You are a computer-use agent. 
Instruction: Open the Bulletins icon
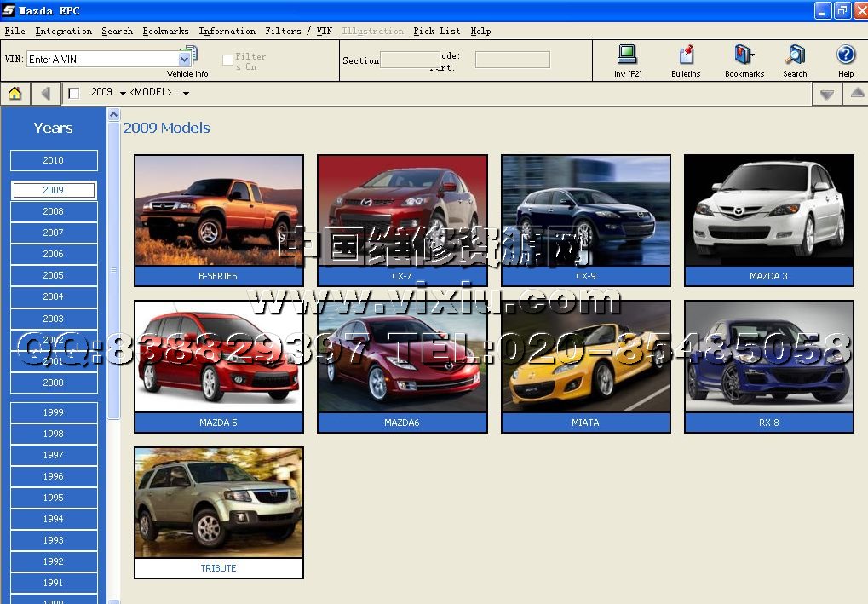686,55
